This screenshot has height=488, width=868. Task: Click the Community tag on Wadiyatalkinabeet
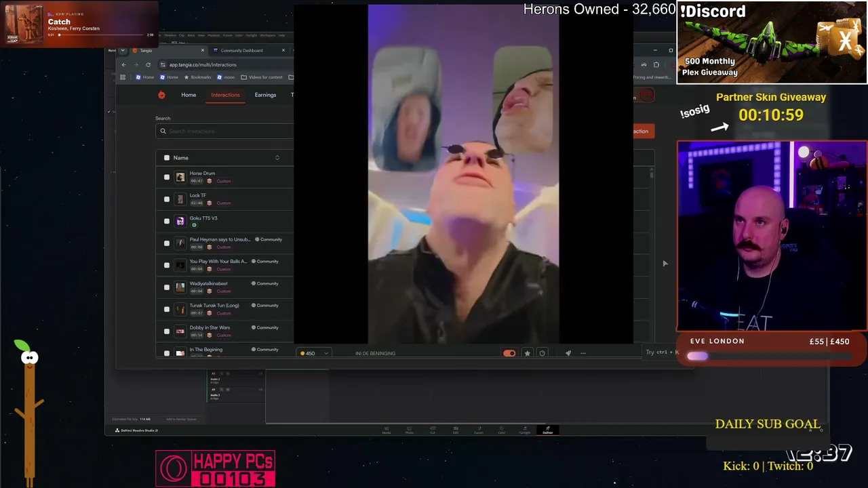coord(265,283)
